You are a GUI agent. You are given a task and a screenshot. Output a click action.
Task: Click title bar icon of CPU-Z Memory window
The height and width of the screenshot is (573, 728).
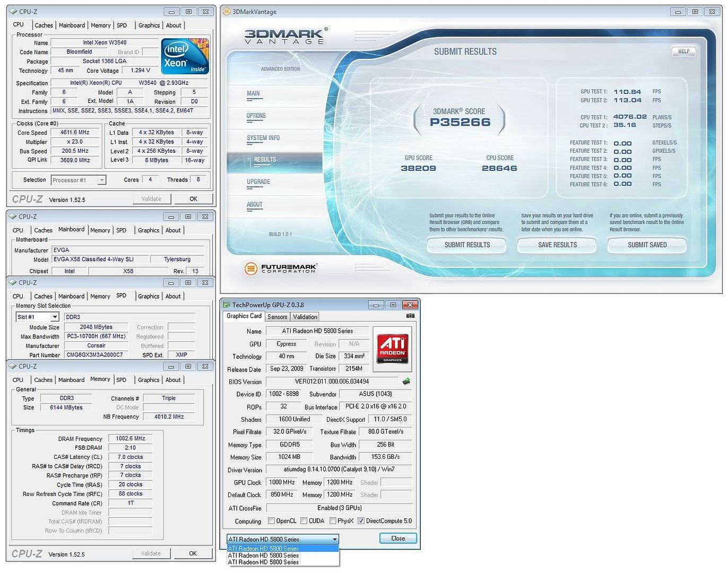(x=13, y=367)
